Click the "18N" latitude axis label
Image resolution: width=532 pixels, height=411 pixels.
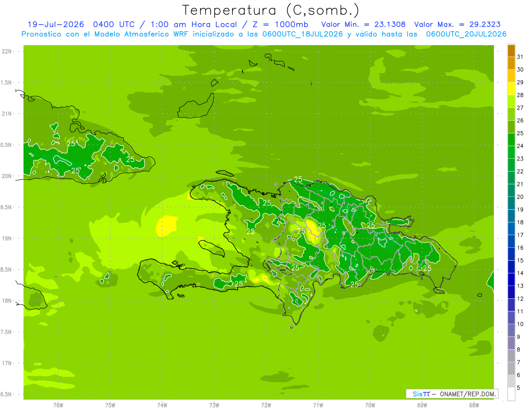[x=7, y=301]
